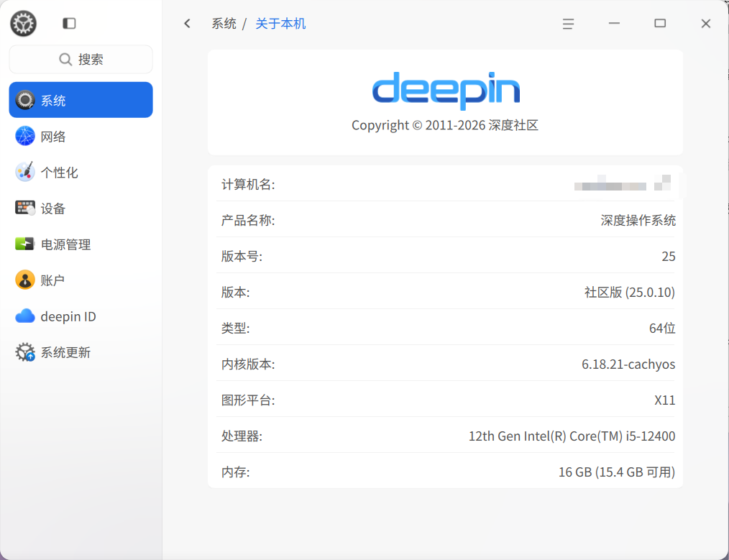This screenshot has height=560, width=729.
Task: Toggle the sidebar collapse icon
Action: click(69, 24)
